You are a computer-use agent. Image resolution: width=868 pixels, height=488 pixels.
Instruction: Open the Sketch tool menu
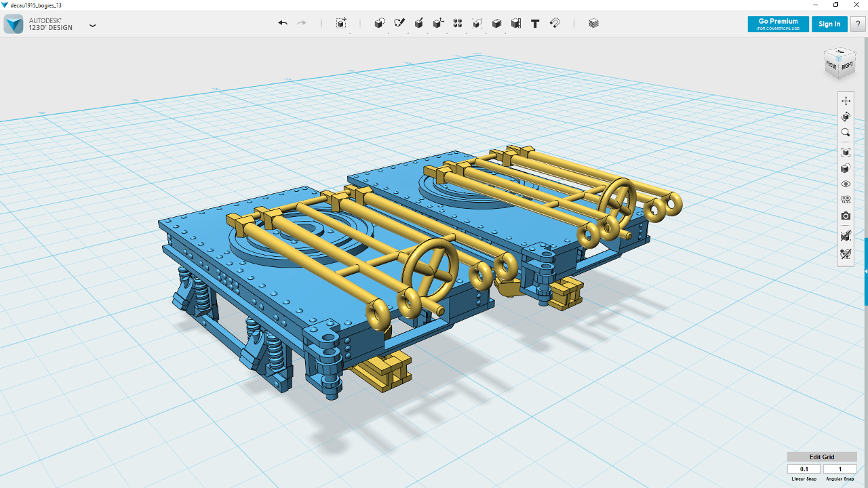[399, 23]
